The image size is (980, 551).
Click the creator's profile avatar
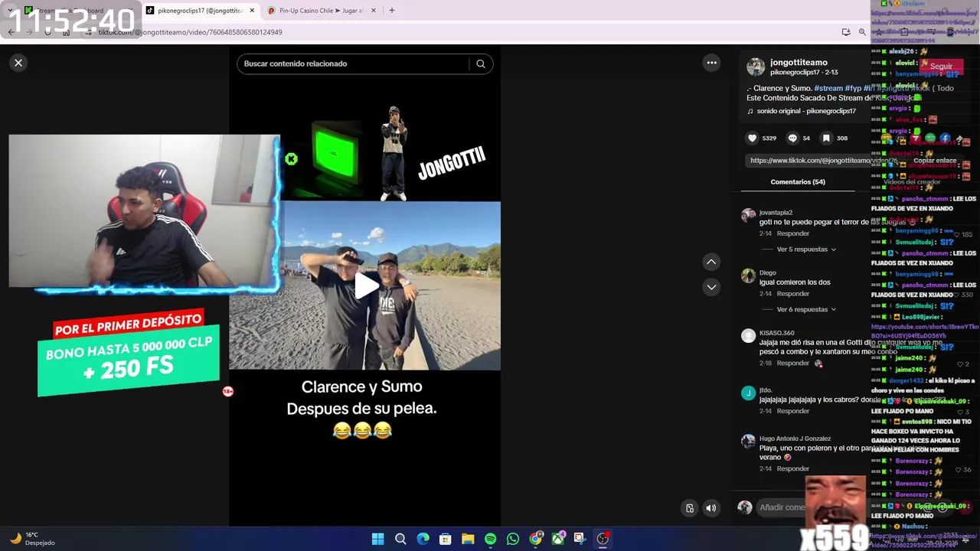[756, 67]
